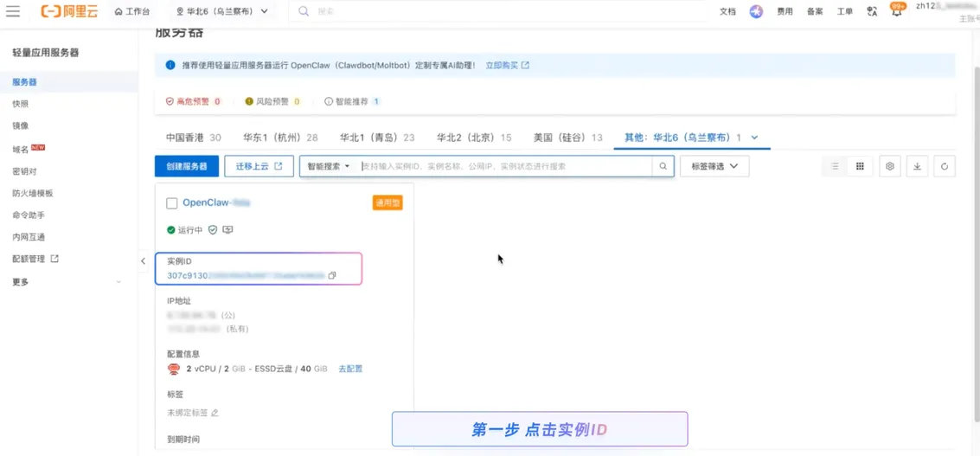The image size is (980, 456).
Task: Switch to the 中国香港 region tab
Action: [194, 138]
